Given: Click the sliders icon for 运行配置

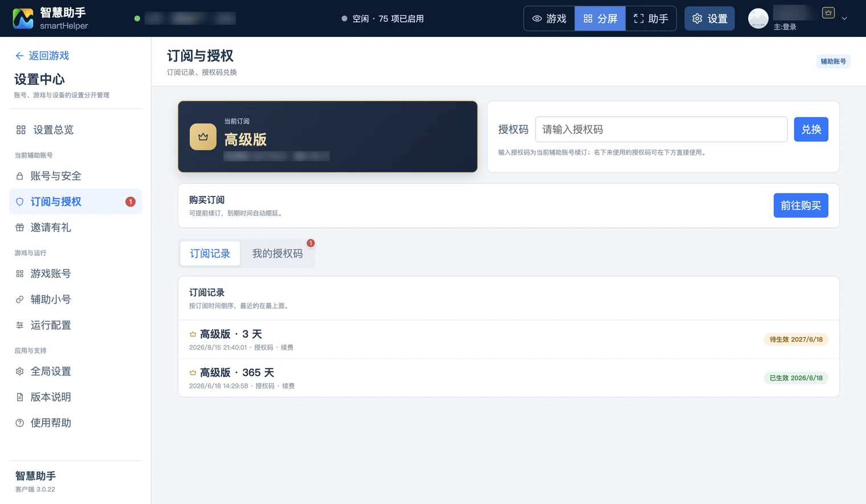Looking at the screenshot, I should tap(20, 325).
